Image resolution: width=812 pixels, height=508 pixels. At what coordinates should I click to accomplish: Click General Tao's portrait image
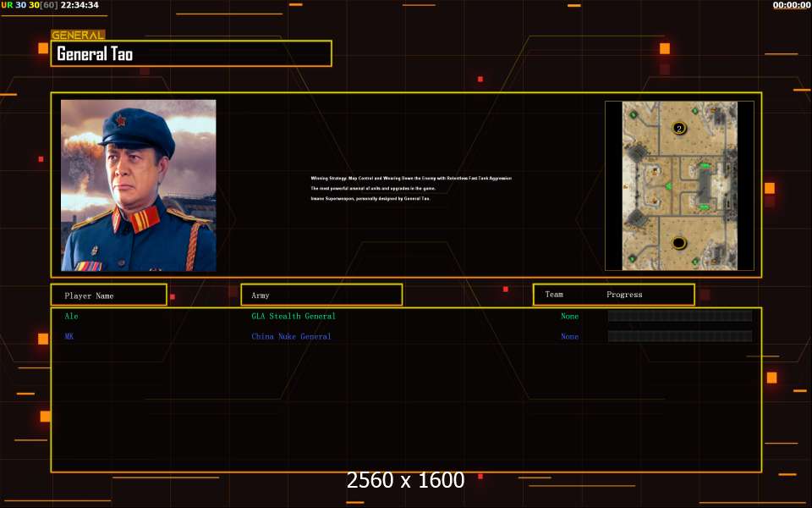point(138,185)
